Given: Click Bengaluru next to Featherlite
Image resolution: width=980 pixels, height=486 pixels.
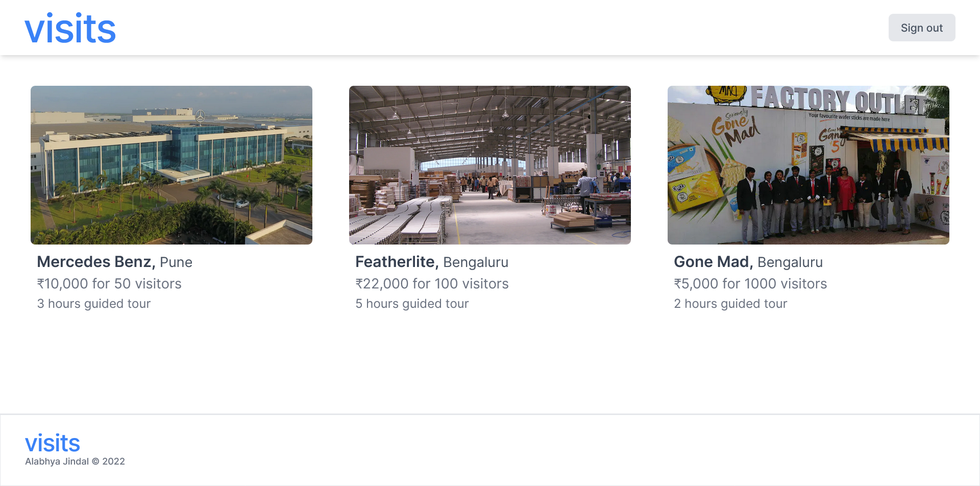Looking at the screenshot, I should 476,262.
